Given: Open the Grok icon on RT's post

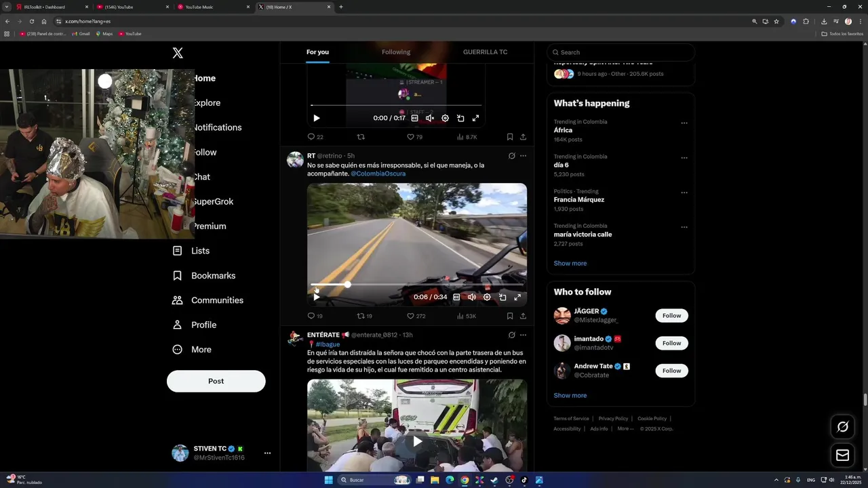Looking at the screenshot, I should point(511,156).
